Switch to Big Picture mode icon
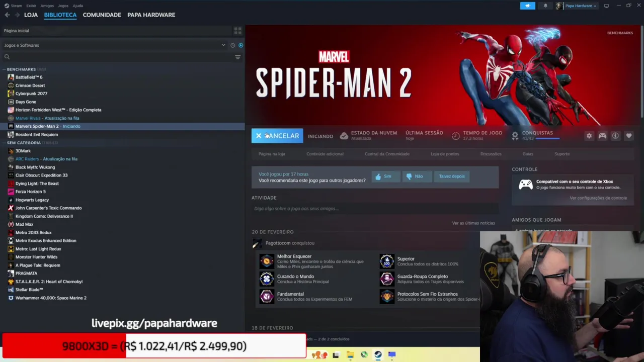Screen dimensions: 644x362 (x=606, y=6)
